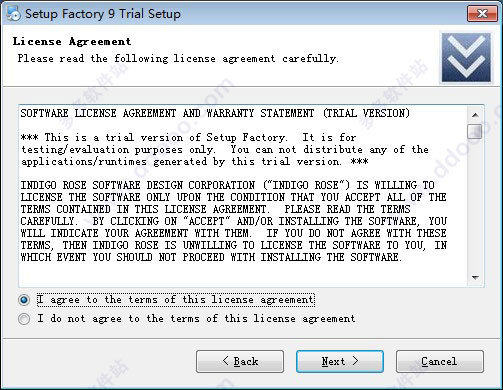The image size is (503, 390).
Task: Click the 'I do not agree to the terms' label
Action: [x=196, y=318]
